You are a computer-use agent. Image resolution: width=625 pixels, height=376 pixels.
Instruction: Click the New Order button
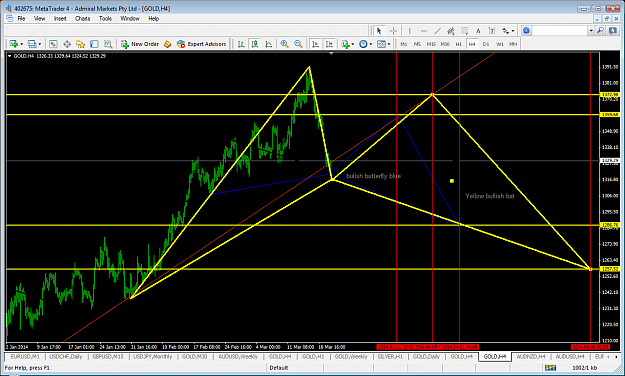tap(140, 44)
